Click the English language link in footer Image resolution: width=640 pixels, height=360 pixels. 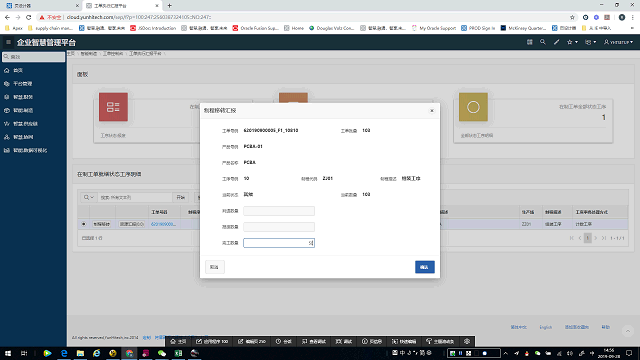pyautogui.click(x=545, y=327)
